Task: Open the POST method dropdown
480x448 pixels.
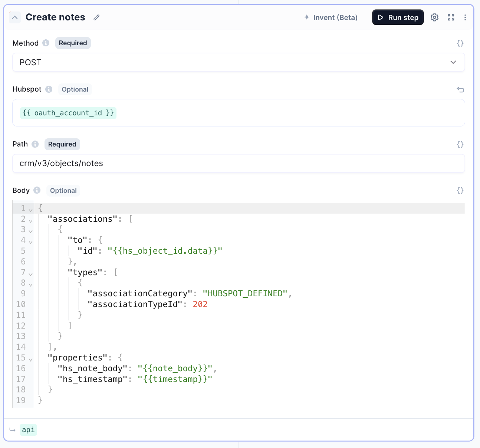Action: coord(239,62)
